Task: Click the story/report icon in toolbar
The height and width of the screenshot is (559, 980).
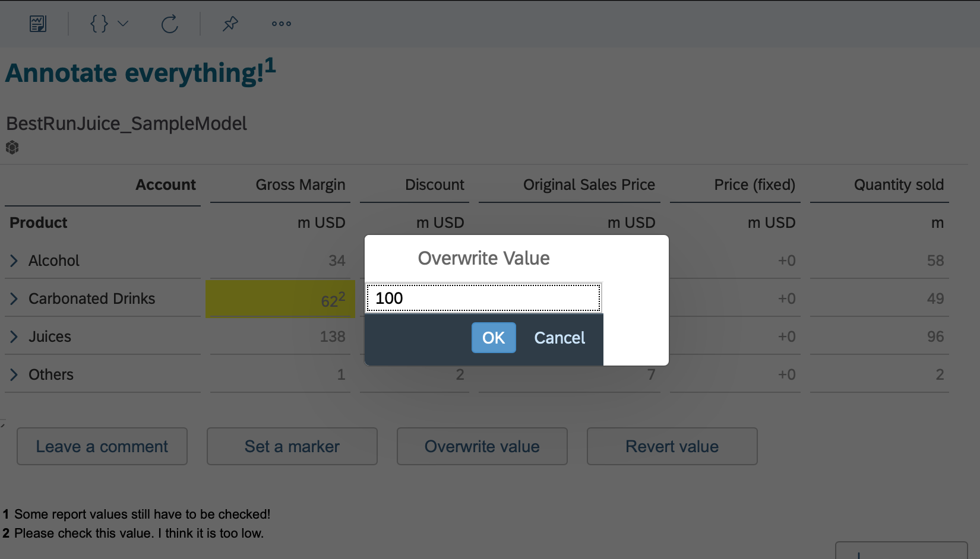Action: pos(38,24)
